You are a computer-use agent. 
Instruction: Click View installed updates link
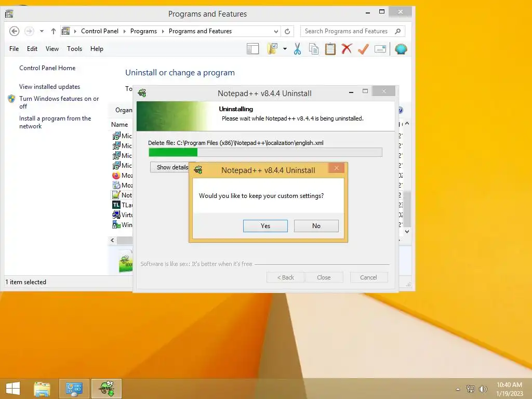49,87
